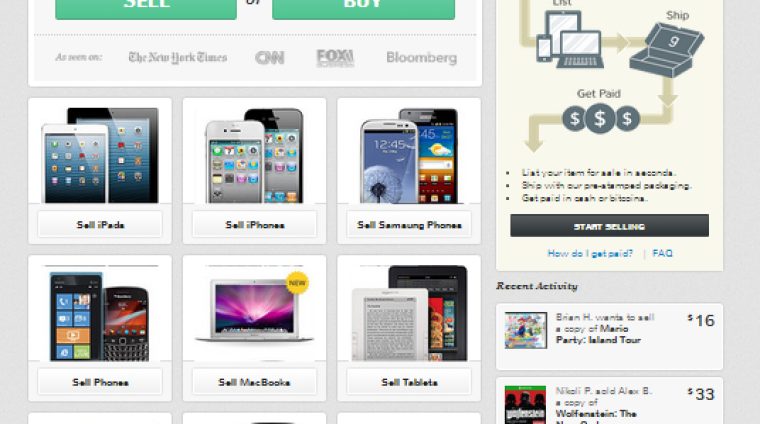Click the Bloomberg logo
760x424 pixels.
[421, 58]
